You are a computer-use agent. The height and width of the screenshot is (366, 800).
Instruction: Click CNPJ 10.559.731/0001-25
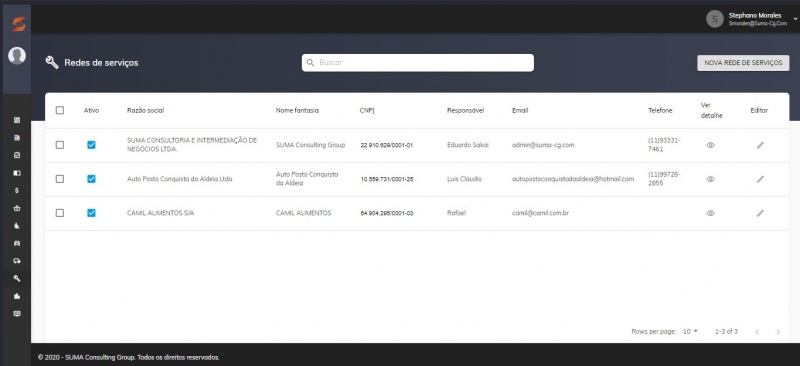[x=387, y=180]
